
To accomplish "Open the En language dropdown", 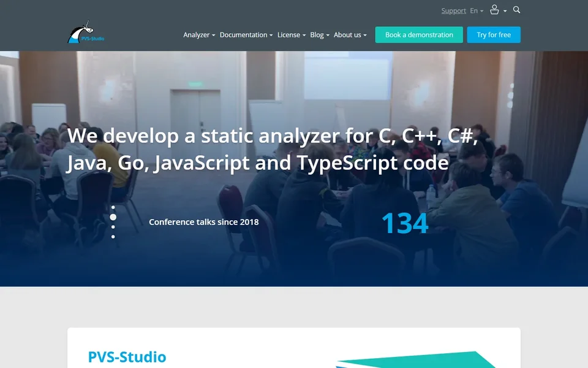I will (477, 11).
